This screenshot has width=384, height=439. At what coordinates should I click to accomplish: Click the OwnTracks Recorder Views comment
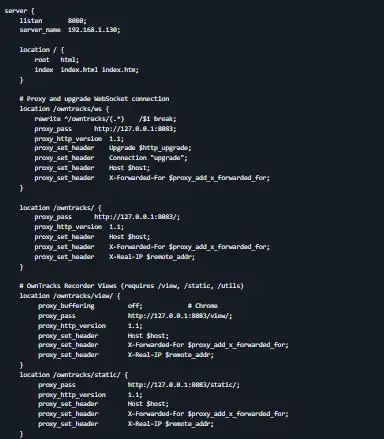(x=132, y=286)
